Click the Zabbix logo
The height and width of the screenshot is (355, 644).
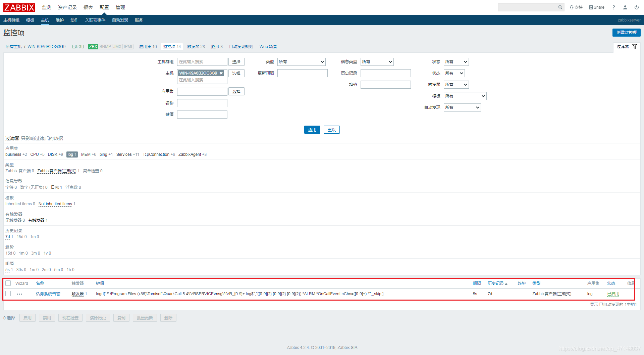(x=19, y=7)
